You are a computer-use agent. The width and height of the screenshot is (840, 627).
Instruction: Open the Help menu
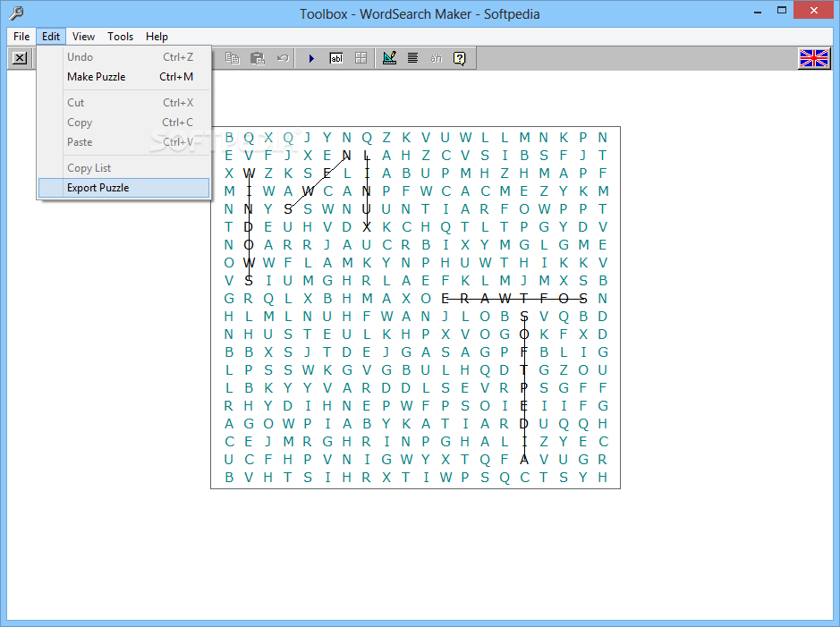pos(157,37)
